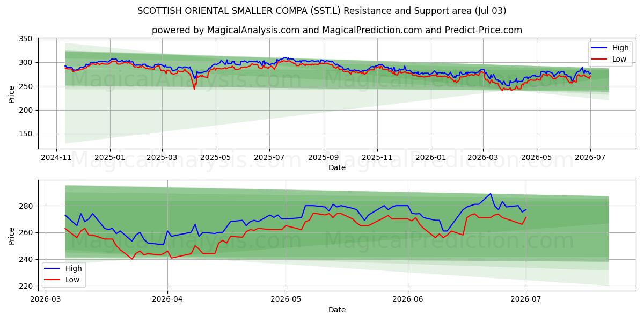Select the 'Date' x-axis title of bottom chart
The width and height of the screenshot is (644, 322).
[337, 310]
